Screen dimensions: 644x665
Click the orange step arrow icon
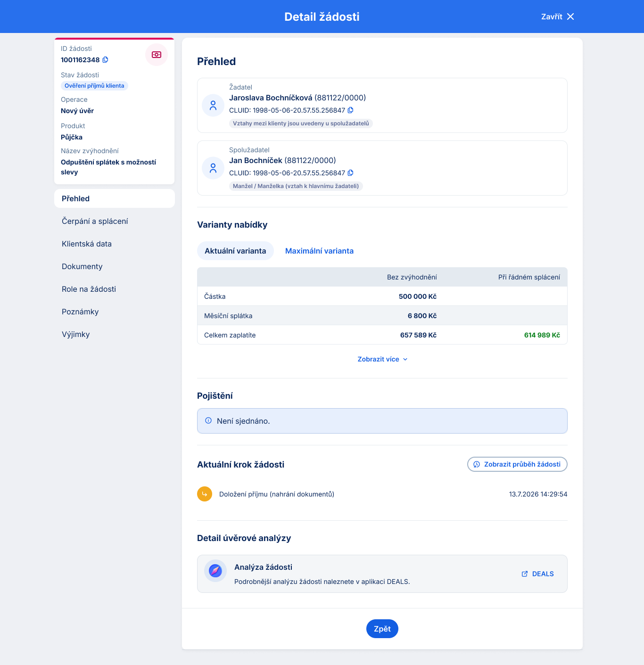click(205, 494)
